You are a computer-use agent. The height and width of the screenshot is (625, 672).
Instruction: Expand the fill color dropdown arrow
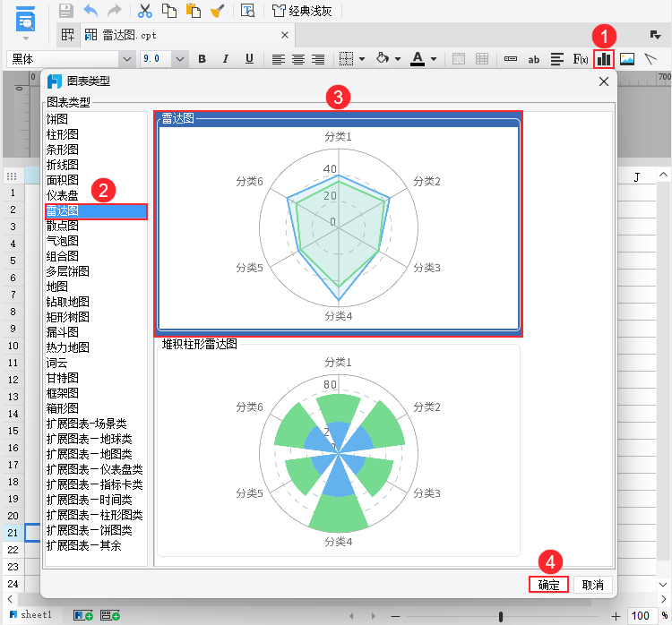point(398,59)
